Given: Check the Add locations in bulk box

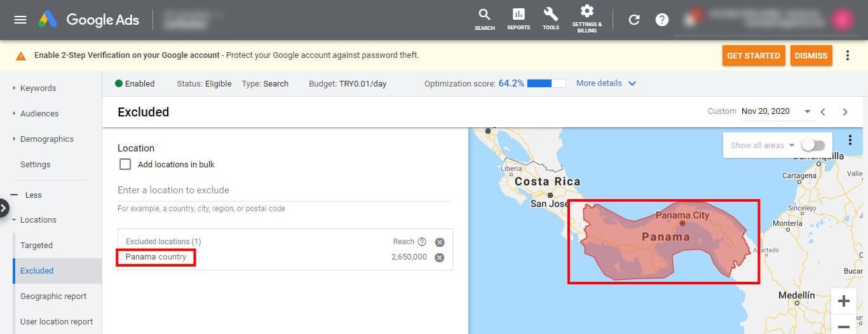Looking at the screenshot, I should (x=125, y=164).
